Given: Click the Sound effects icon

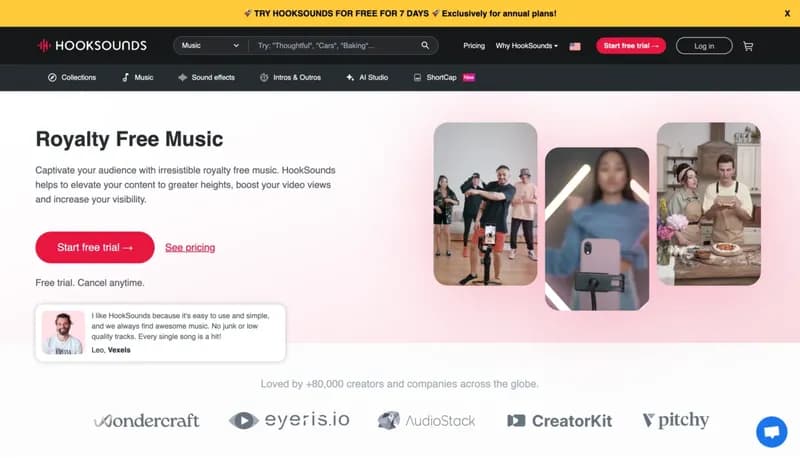Looking at the screenshot, I should (182, 78).
